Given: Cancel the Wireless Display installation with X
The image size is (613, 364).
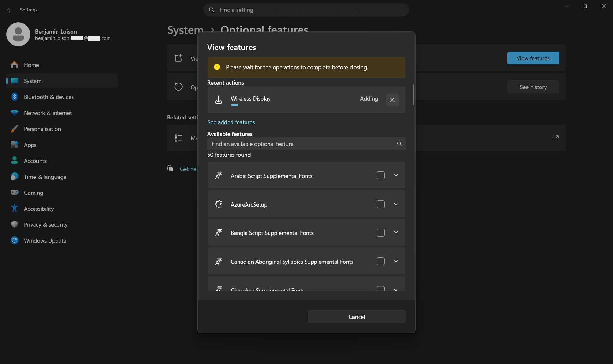Looking at the screenshot, I should (392, 100).
